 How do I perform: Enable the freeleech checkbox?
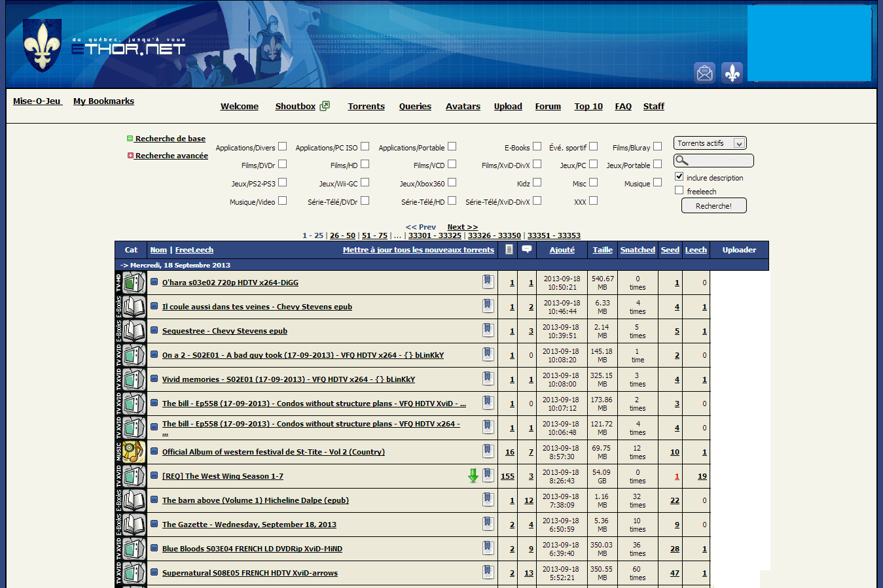[679, 190]
